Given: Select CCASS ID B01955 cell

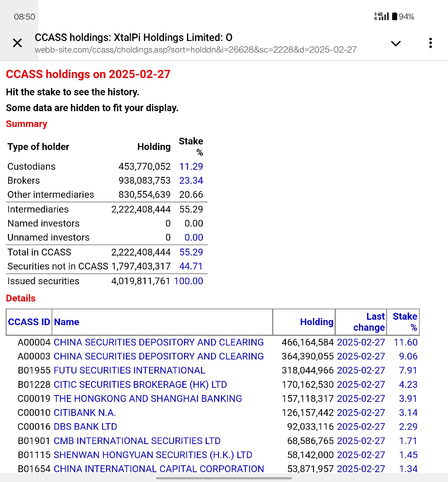Looking at the screenshot, I should coord(34,370).
